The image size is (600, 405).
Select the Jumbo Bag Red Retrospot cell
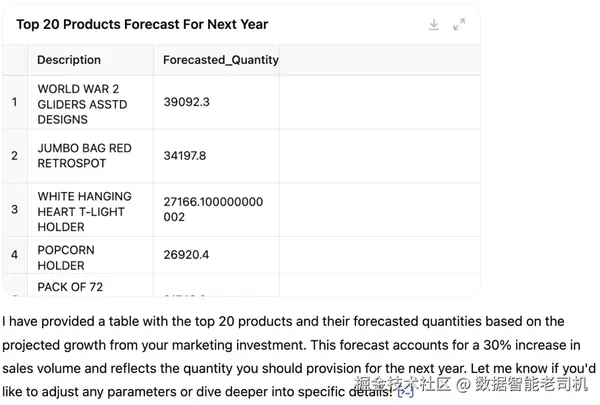pyautogui.click(x=84, y=155)
